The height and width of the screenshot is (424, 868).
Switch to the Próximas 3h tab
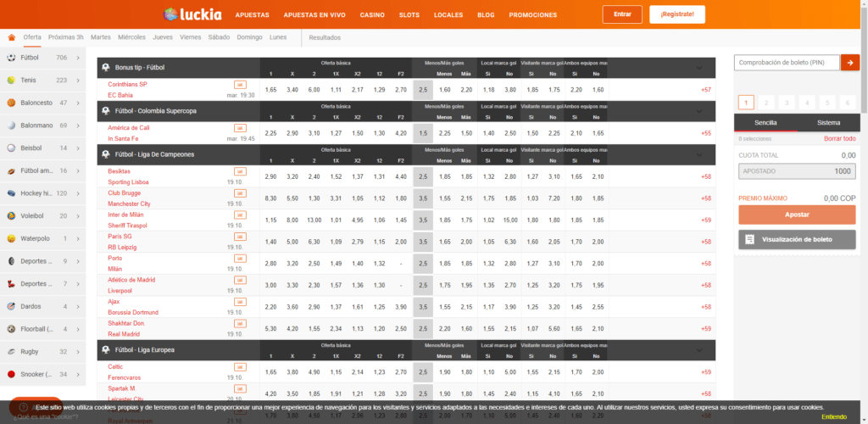click(66, 37)
